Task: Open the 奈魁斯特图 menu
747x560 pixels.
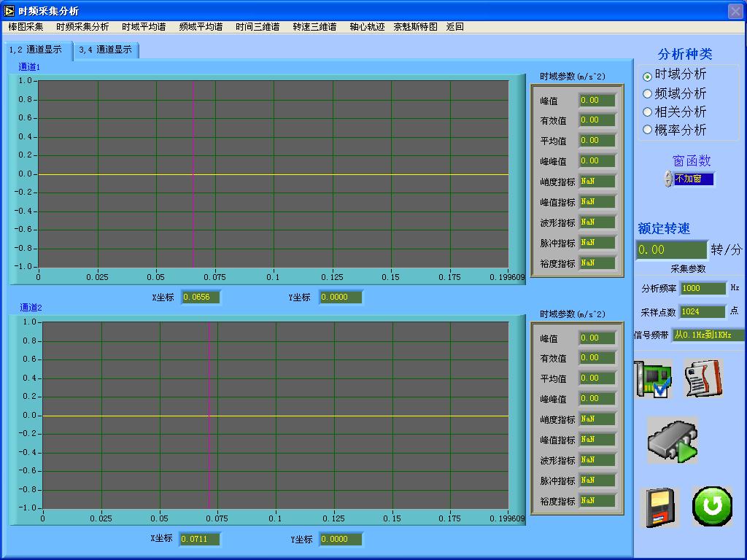Action: 415,27
